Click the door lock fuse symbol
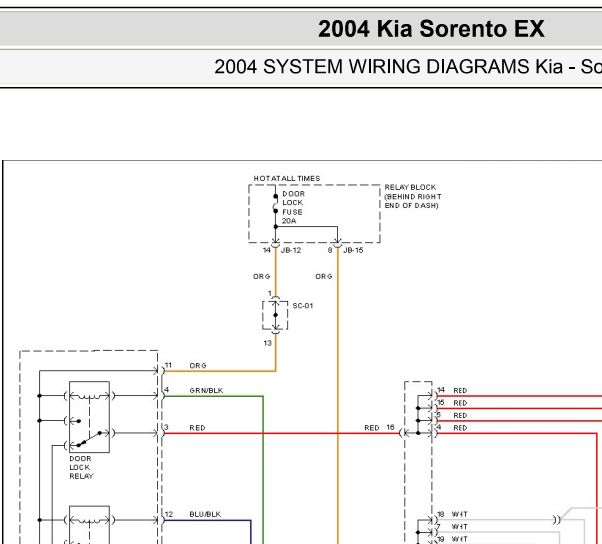The width and height of the screenshot is (602, 544). 275,204
